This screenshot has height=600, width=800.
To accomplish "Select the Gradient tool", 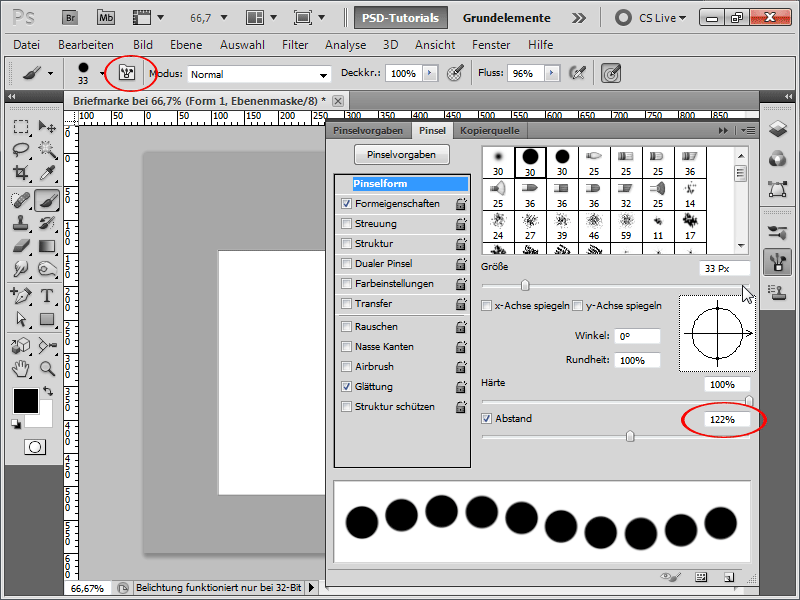I will 47,246.
